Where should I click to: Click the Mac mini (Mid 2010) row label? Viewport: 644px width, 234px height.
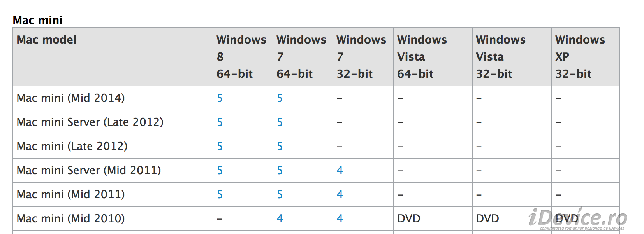(71, 218)
